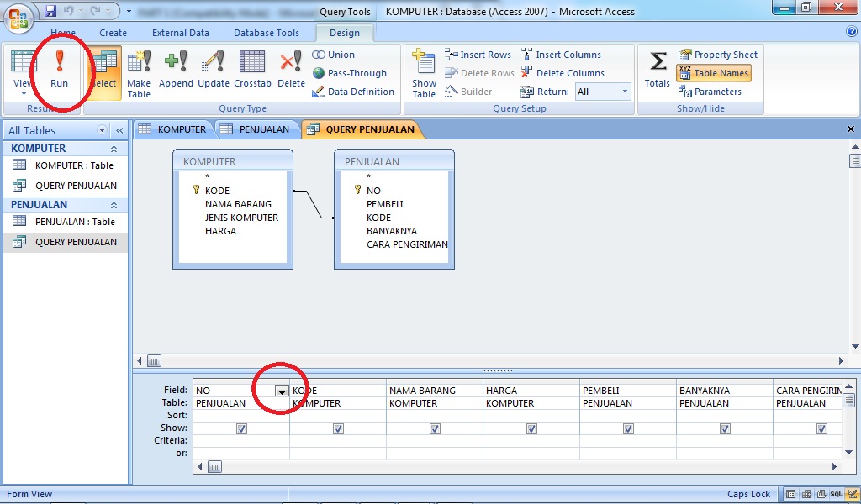The height and width of the screenshot is (504, 861).
Task: Toggle Show checkbox for HARGA column
Action: 531,428
